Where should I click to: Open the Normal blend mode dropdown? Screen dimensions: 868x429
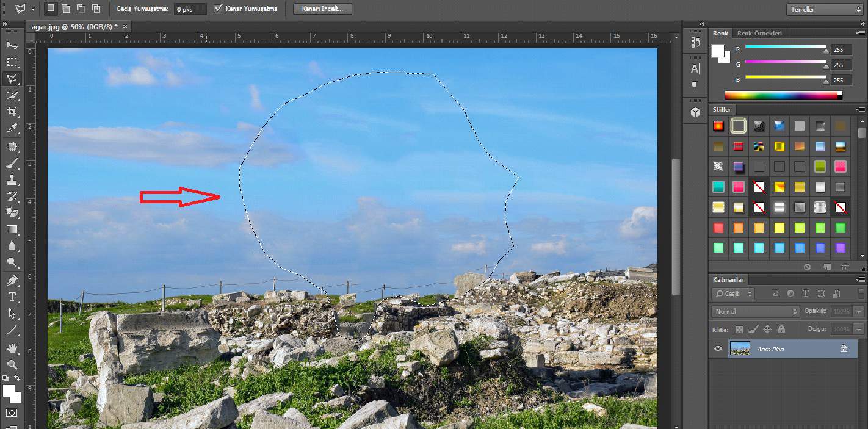coord(754,311)
